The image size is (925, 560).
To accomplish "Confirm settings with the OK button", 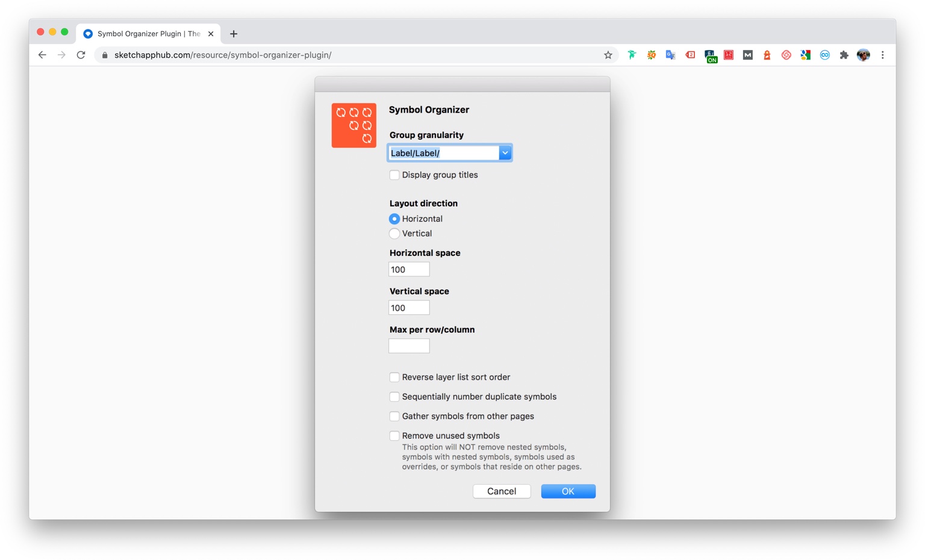I will (x=568, y=491).
